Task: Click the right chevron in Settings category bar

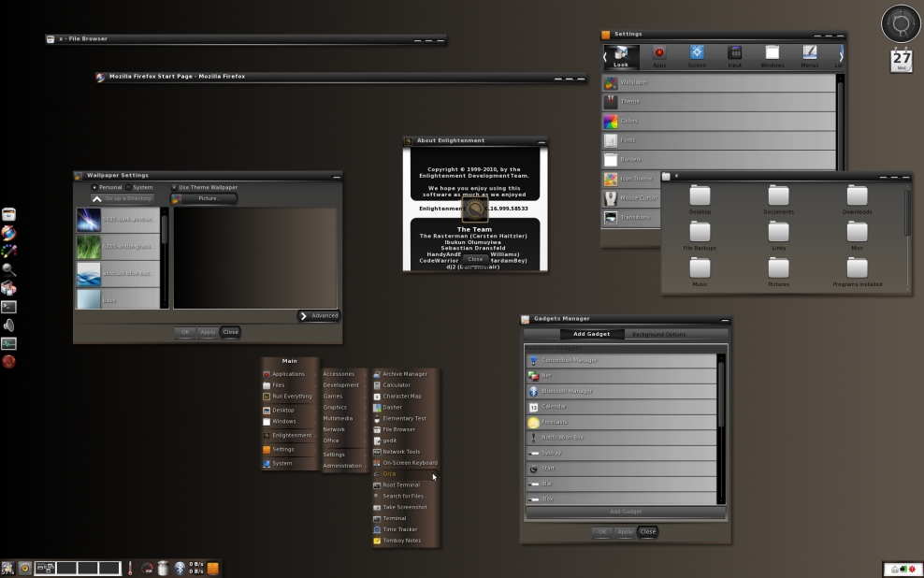Action: tap(841, 58)
